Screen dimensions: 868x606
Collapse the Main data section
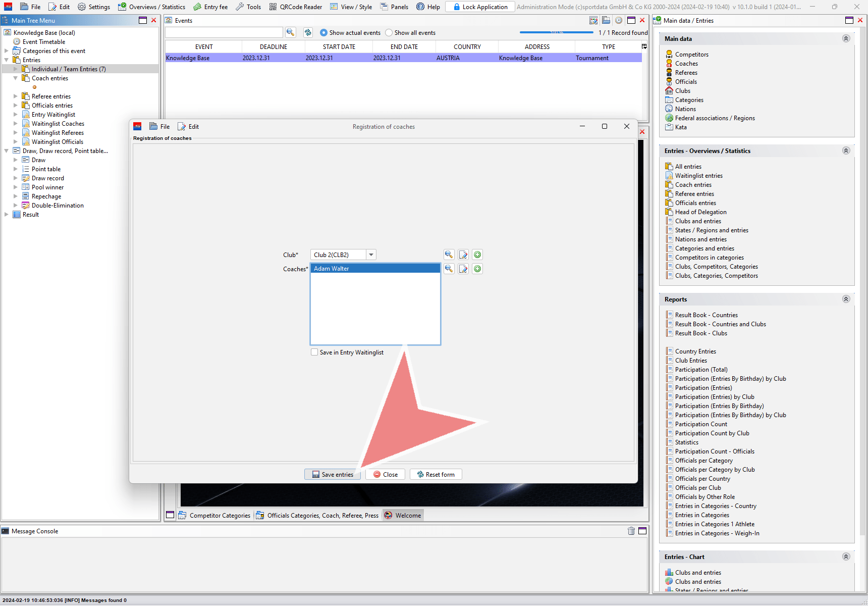pos(846,38)
